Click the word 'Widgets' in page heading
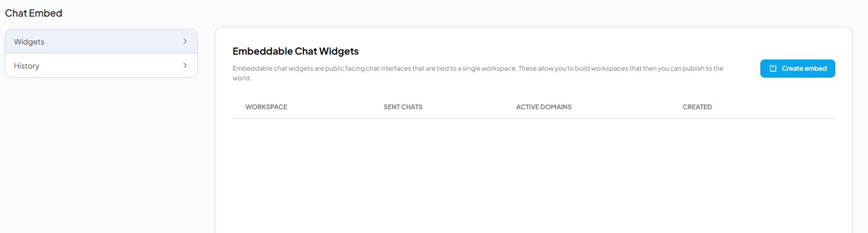Viewport: 868px width, 233px height. coord(339,51)
